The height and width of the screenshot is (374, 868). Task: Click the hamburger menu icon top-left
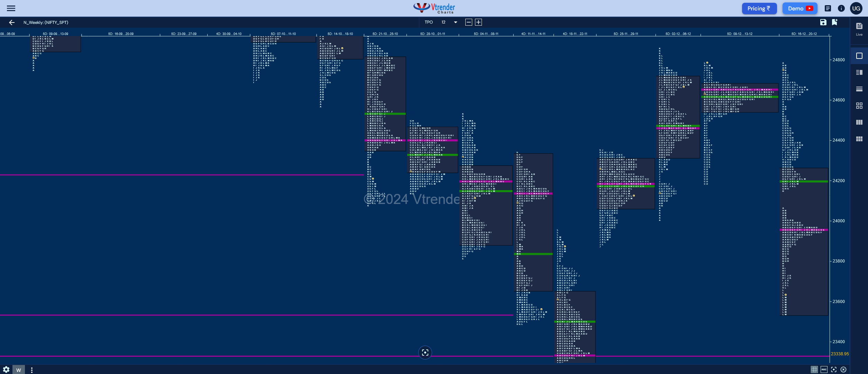click(x=10, y=8)
